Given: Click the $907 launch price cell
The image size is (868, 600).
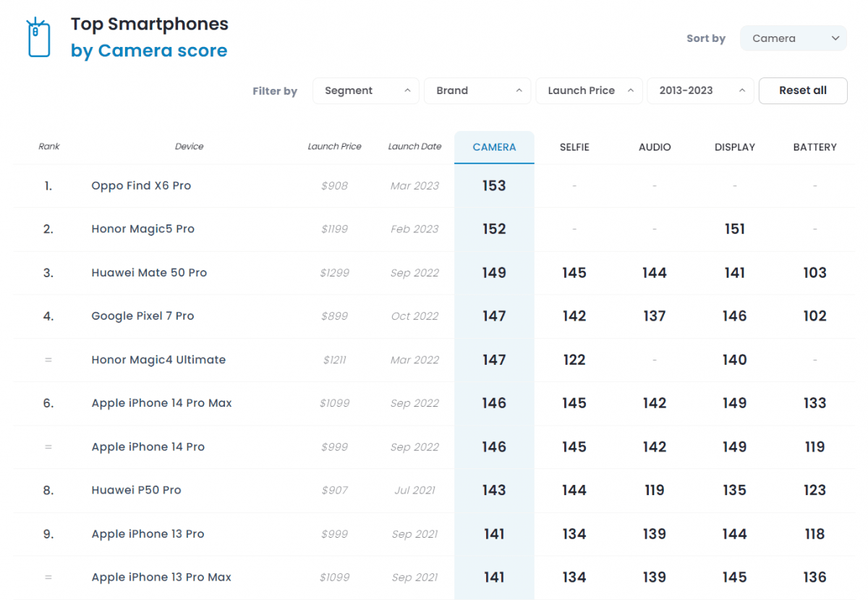Looking at the screenshot, I should [334, 490].
